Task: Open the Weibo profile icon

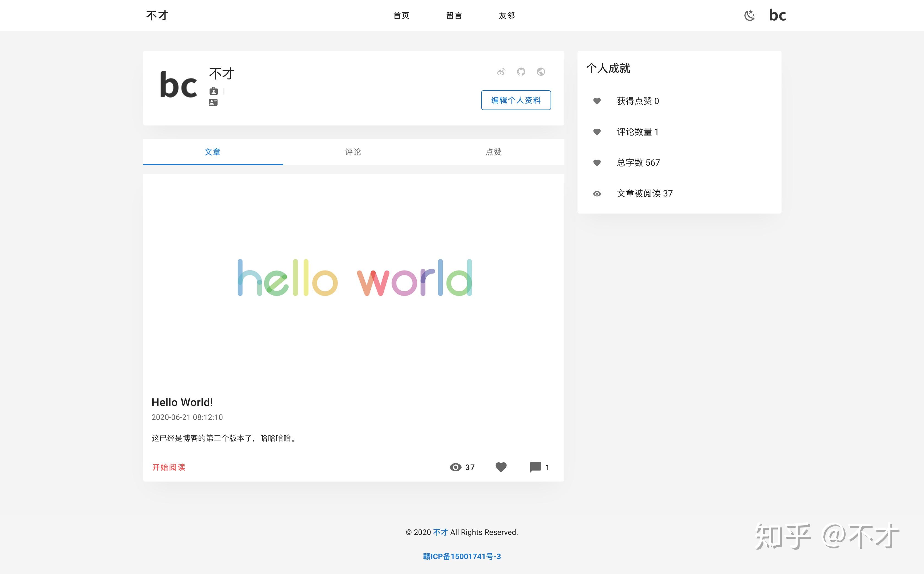Action: [x=501, y=72]
